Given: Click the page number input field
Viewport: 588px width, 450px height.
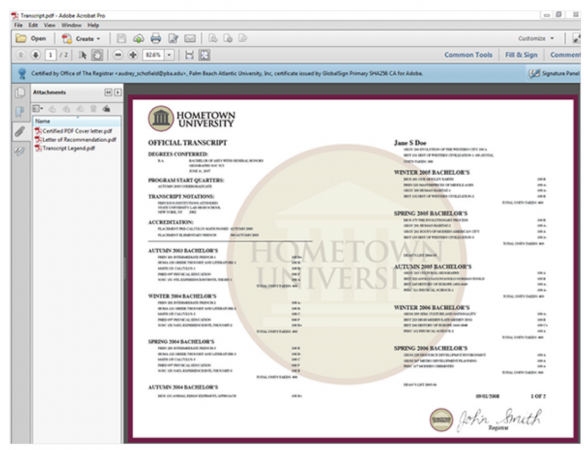Looking at the screenshot, I should 50,55.
